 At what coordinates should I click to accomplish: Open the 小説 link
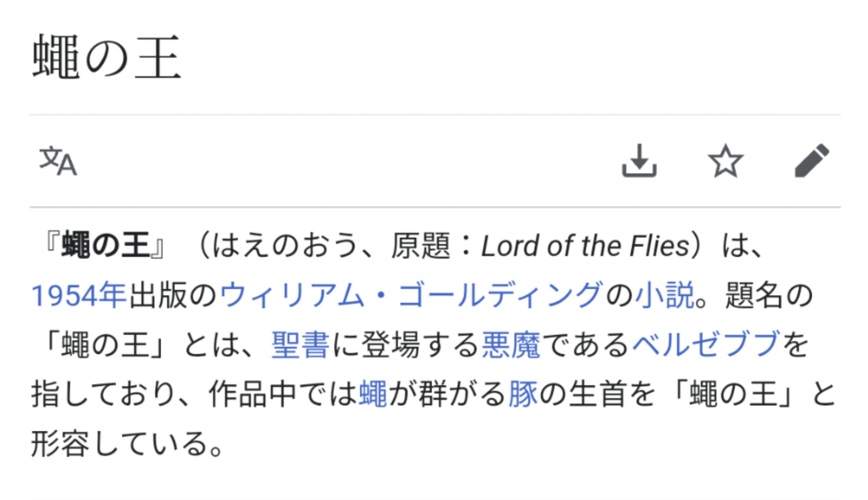click(x=664, y=295)
